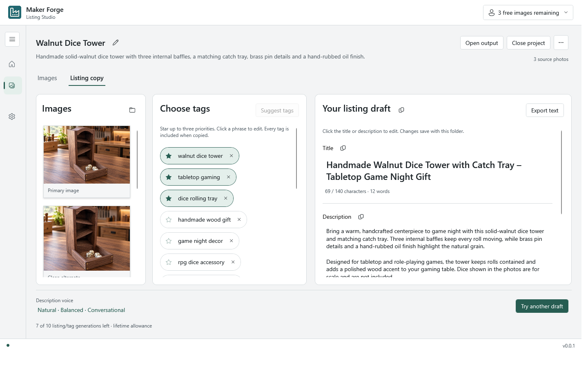
Task: Open the images folder icon
Action: pos(132,110)
